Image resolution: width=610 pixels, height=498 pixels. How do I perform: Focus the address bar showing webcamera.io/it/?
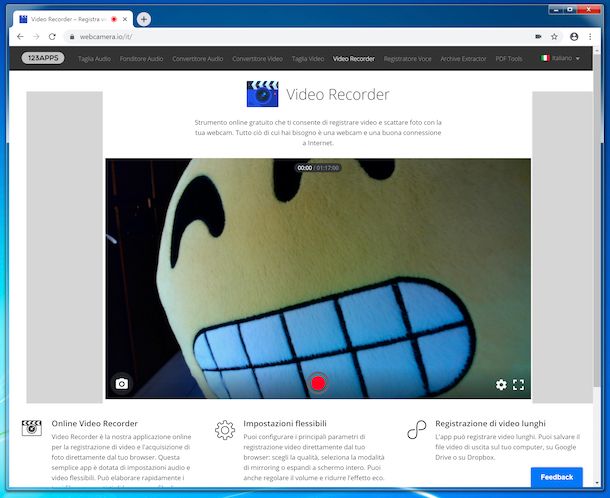coord(296,37)
